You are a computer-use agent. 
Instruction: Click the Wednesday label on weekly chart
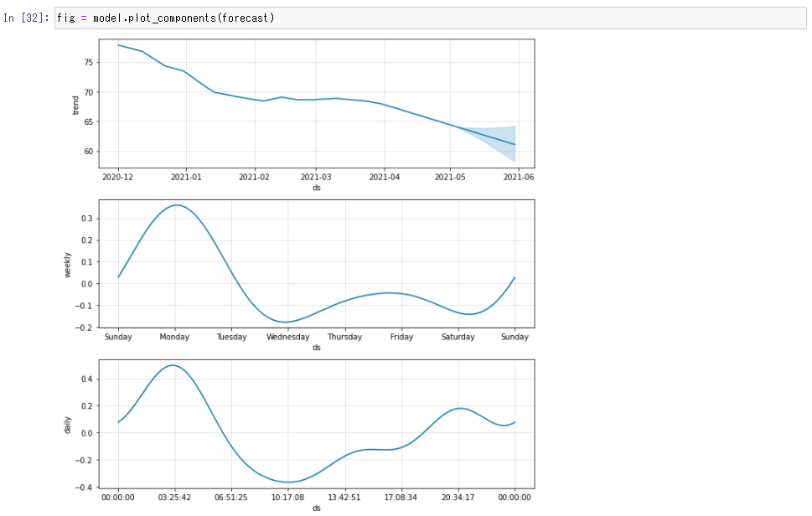click(288, 337)
